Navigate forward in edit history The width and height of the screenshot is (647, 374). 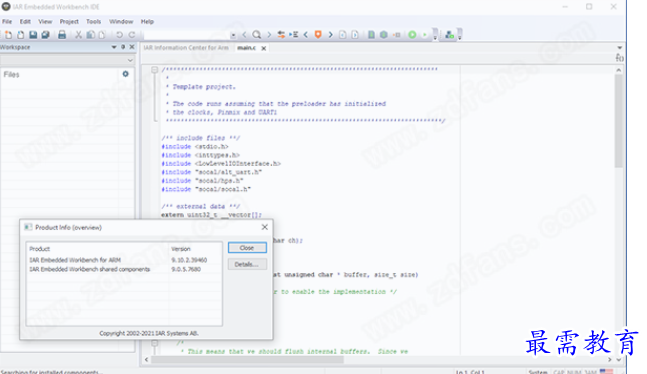(355, 35)
